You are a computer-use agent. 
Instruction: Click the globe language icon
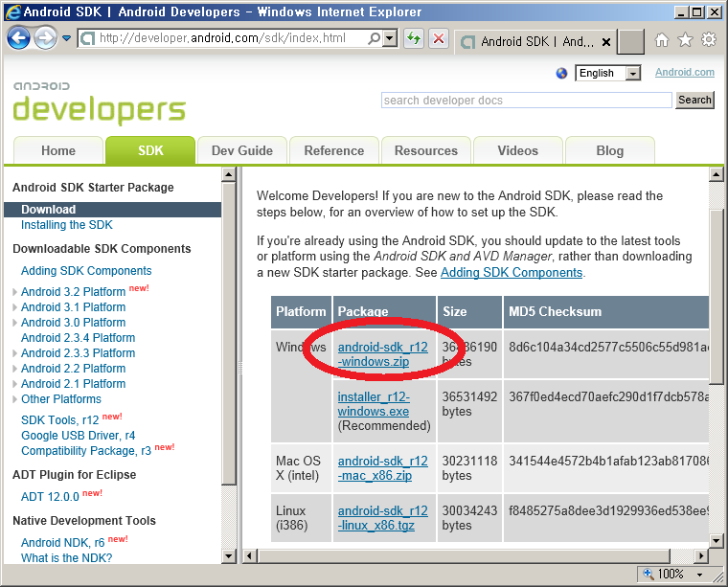pos(561,74)
